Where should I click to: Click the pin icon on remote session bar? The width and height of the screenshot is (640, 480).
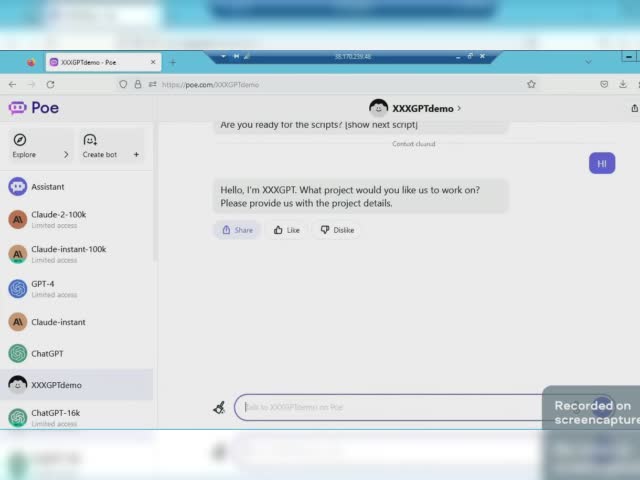(x=236, y=56)
